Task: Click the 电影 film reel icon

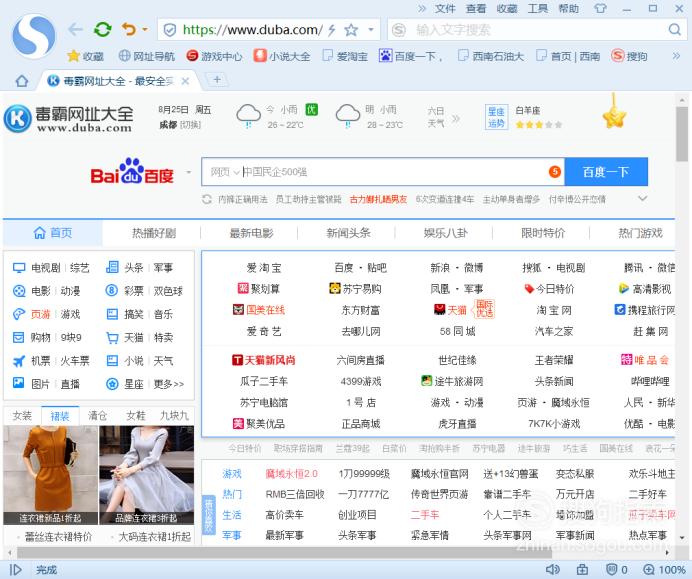Action: pos(19,291)
